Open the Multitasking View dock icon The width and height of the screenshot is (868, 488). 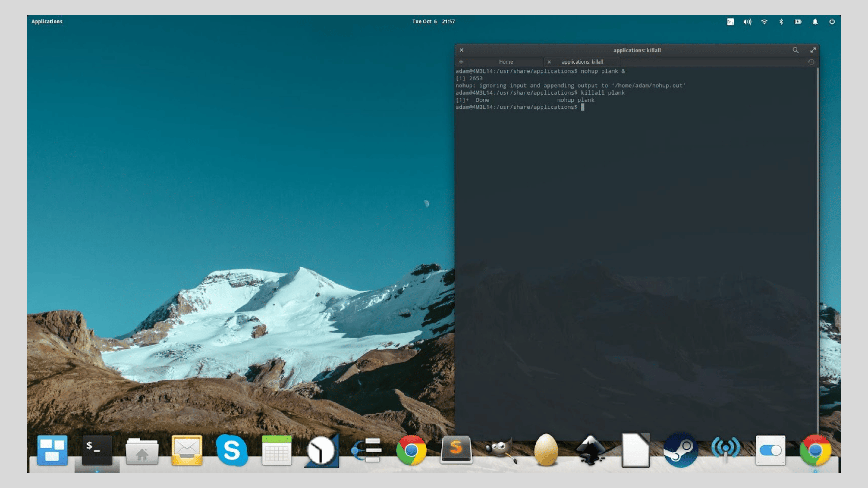[52, 450]
